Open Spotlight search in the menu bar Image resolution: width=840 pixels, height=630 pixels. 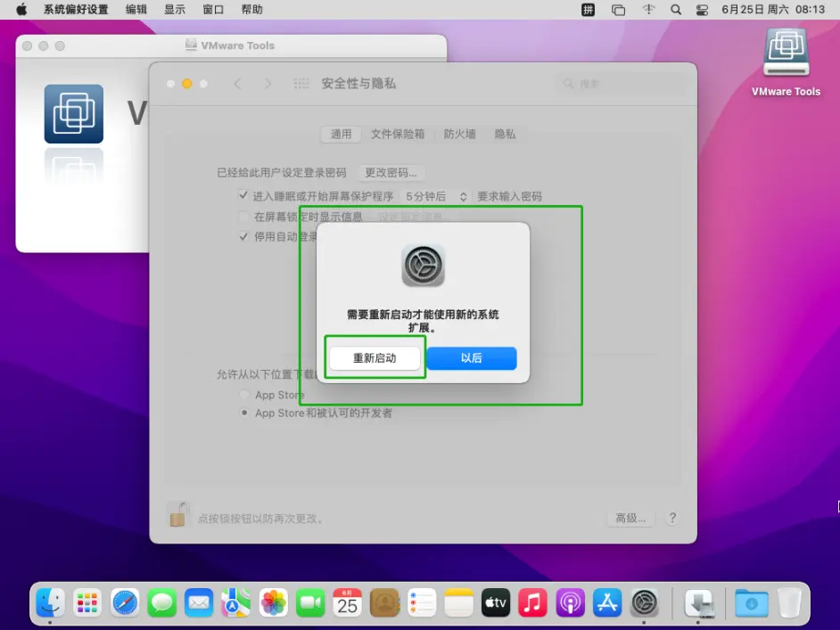[676, 10]
